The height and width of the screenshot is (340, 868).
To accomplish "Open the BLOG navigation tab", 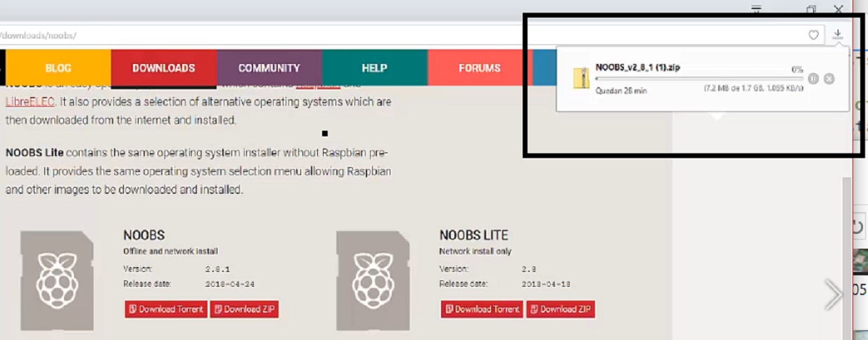I will (x=58, y=68).
